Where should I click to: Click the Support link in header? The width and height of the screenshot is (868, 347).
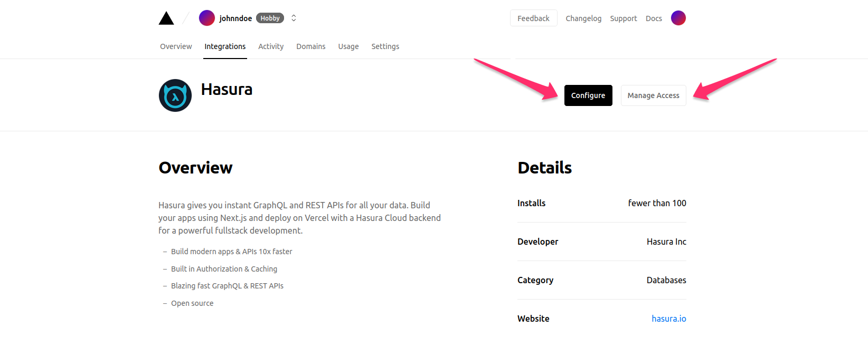click(x=624, y=18)
